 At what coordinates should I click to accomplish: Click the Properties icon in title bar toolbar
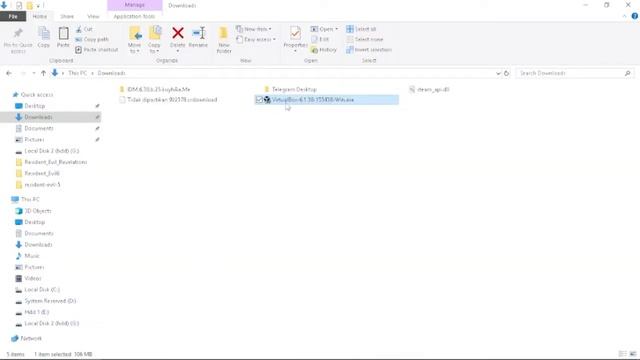coord(19,6)
